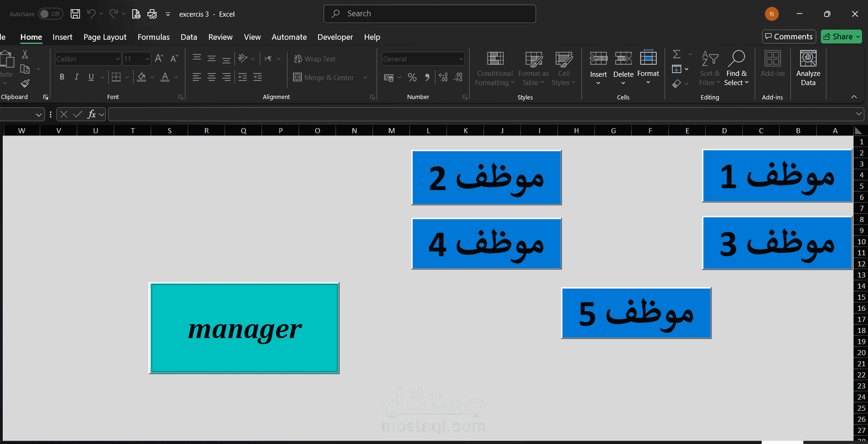Click the Increase Indent icon
The image size is (868, 444).
257,77
